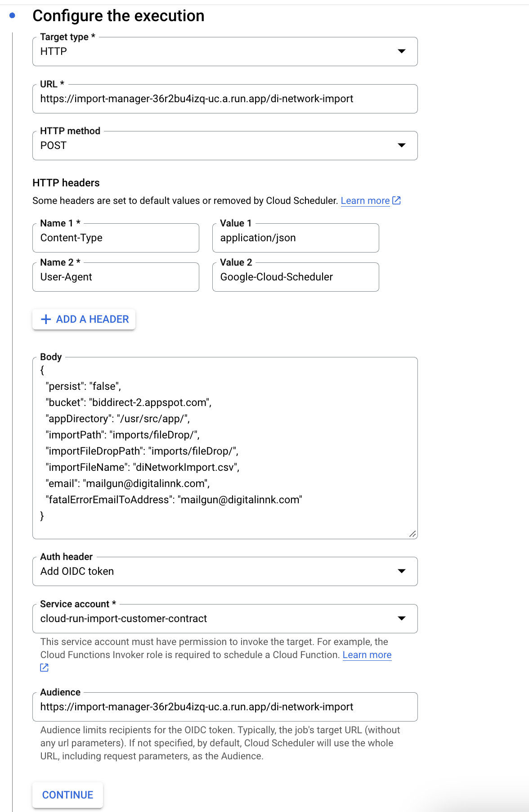
Task: Click the external link icon beside HTTP headers Learn more
Action: tap(396, 201)
